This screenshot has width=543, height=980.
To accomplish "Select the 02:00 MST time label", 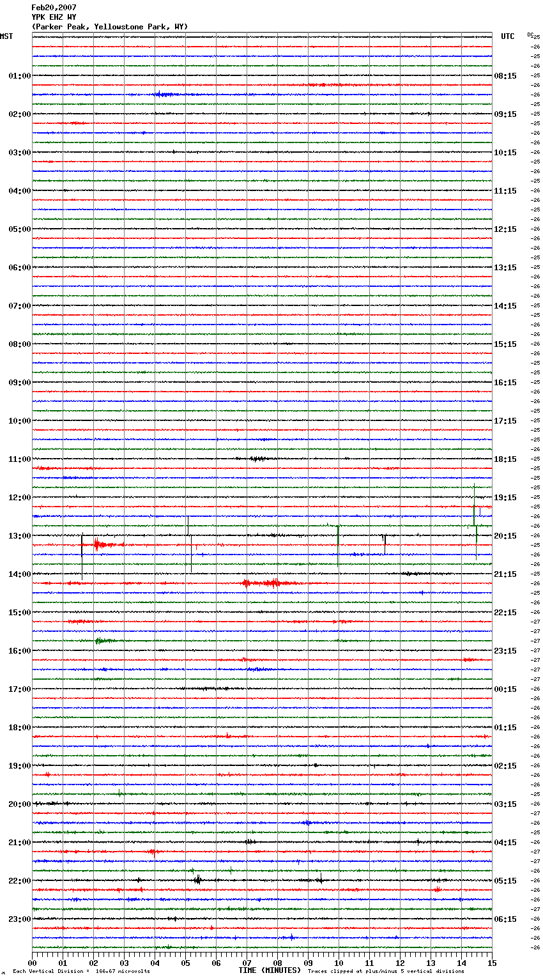I will tap(20, 114).
